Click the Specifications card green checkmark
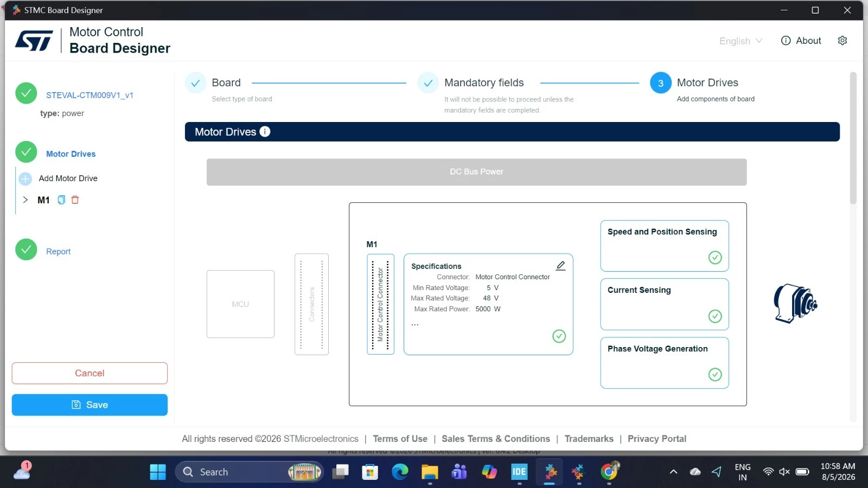 [559, 336]
